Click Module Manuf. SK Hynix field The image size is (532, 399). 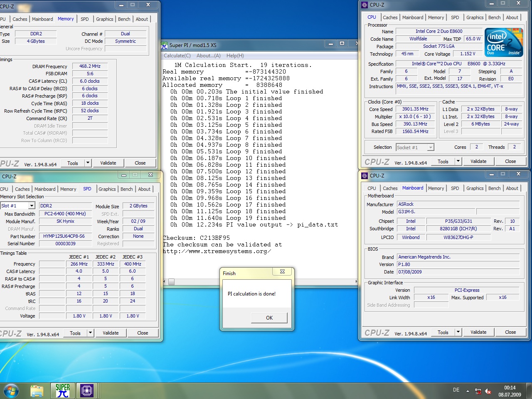coord(65,221)
